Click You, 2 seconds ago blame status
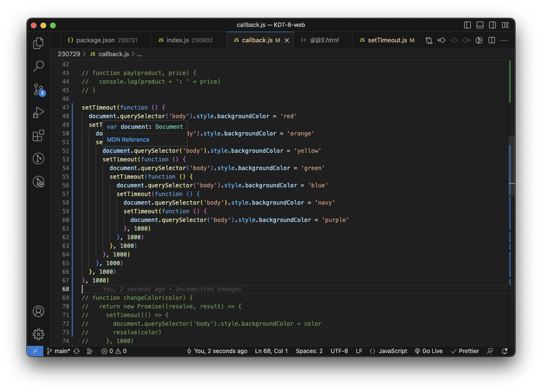Viewport: 542px width, 392px height. point(217,351)
